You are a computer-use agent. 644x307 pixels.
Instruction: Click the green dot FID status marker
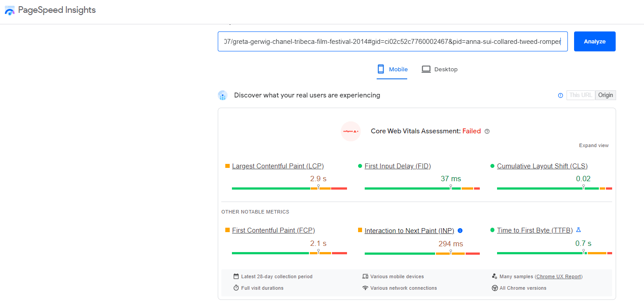(360, 166)
